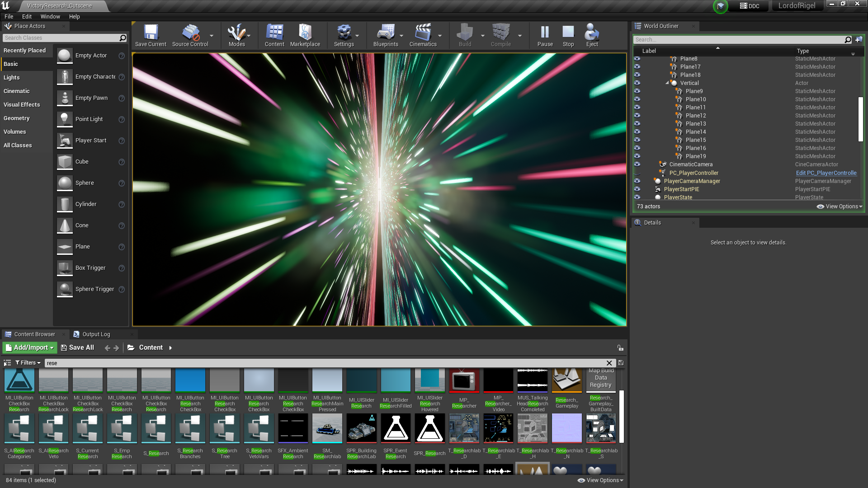This screenshot has height=488, width=868.
Task: Hide CinematicCamera using its eye icon
Action: pos(637,164)
